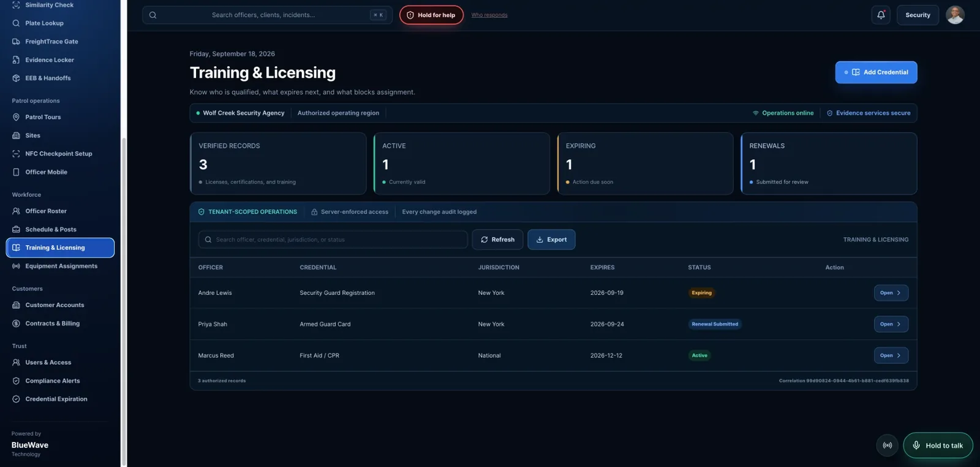This screenshot has height=467, width=980.
Task: Click the Officer Mobile phone icon
Action: [16, 172]
